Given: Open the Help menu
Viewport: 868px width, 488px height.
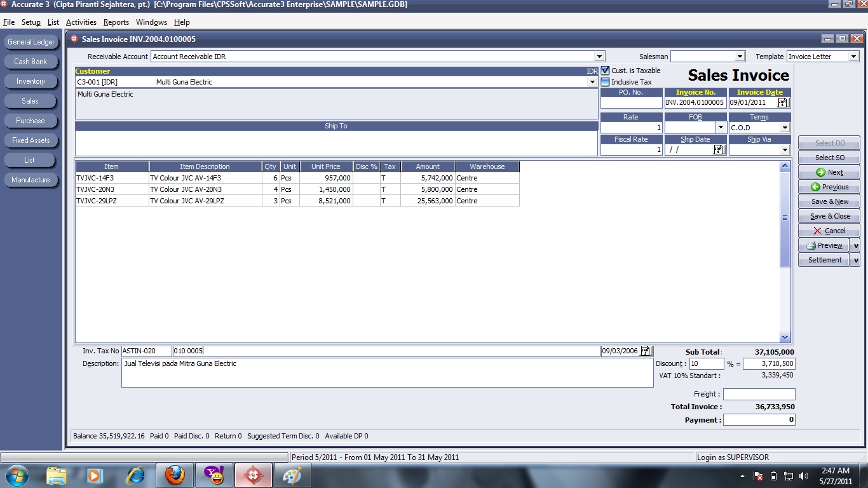Looking at the screenshot, I should 182,22.
